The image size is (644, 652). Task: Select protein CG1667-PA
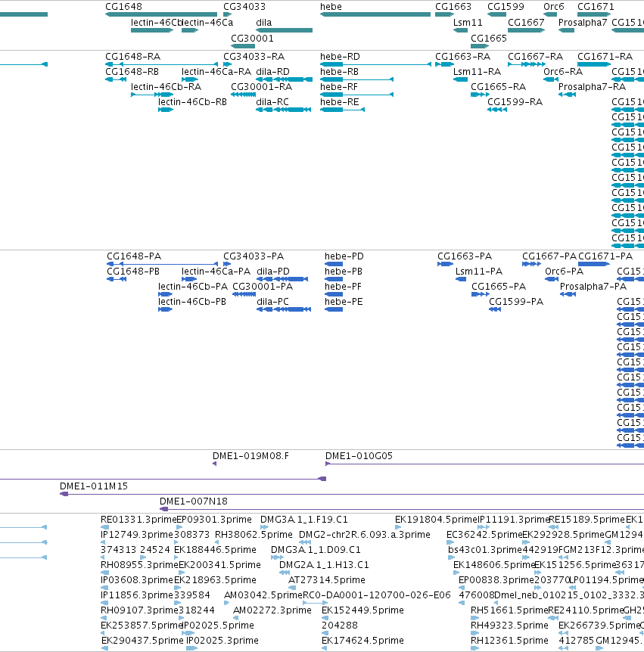(x=549, y=256)
